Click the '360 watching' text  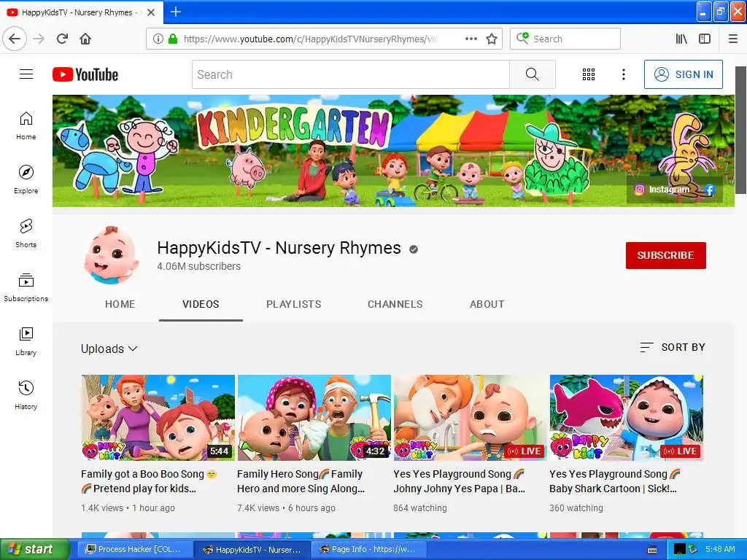coord(576,508)
